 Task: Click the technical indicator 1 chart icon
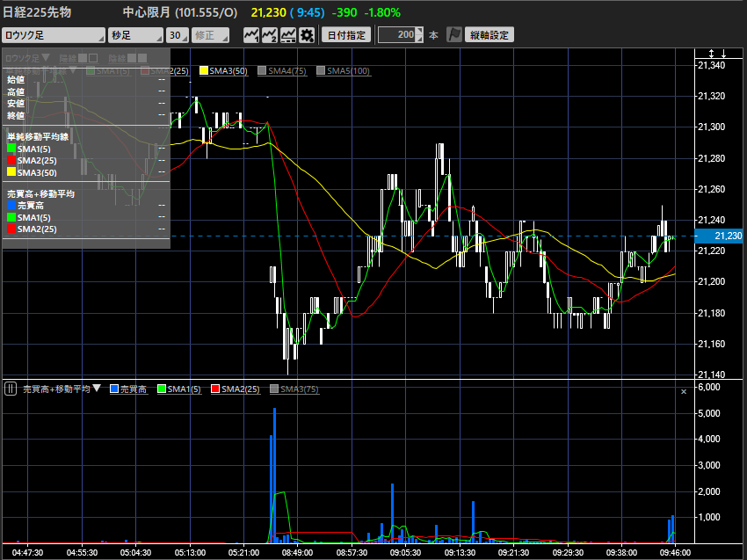250,35
